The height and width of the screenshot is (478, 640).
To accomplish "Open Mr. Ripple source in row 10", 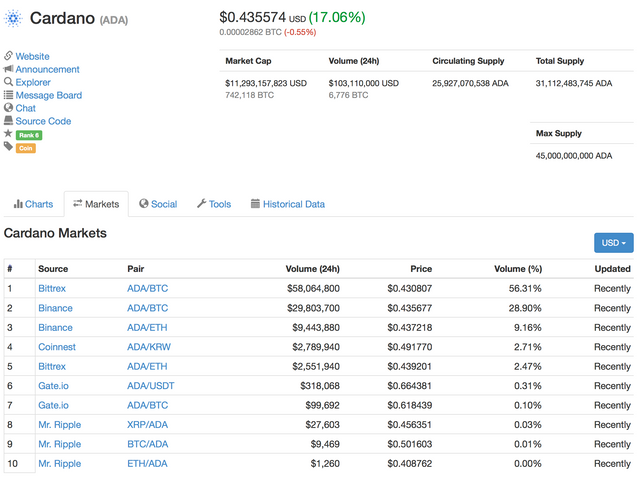I will pos(60,464).
